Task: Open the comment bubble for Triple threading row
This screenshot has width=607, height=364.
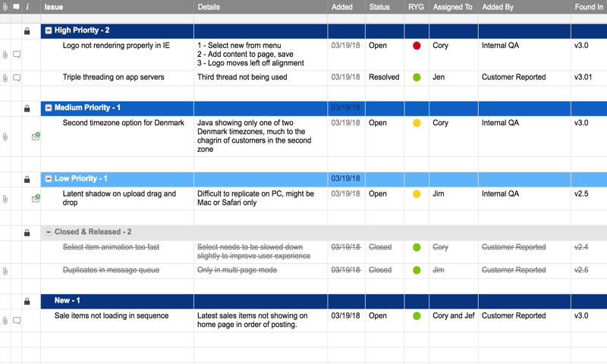Action: 17,77
